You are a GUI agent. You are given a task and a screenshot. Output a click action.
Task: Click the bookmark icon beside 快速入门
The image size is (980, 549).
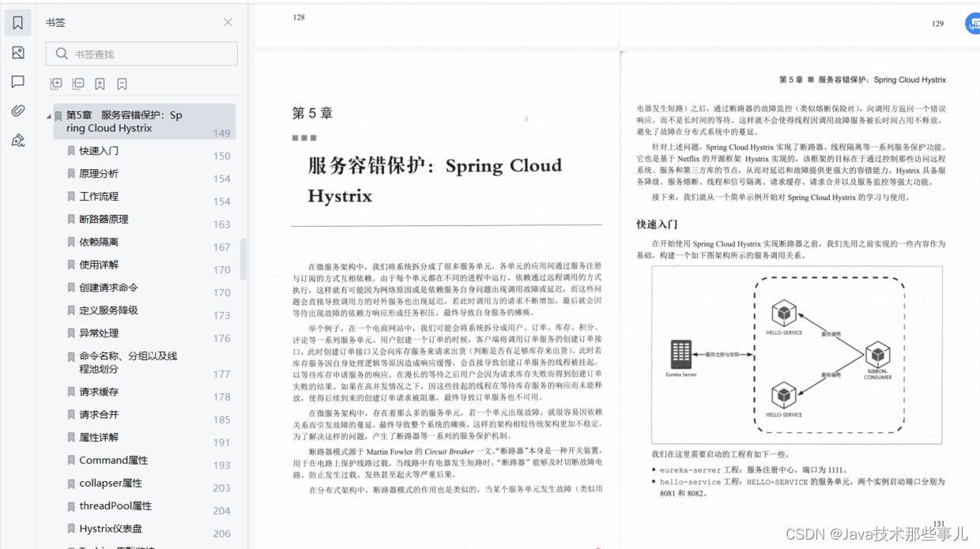(x=71, y=150)
